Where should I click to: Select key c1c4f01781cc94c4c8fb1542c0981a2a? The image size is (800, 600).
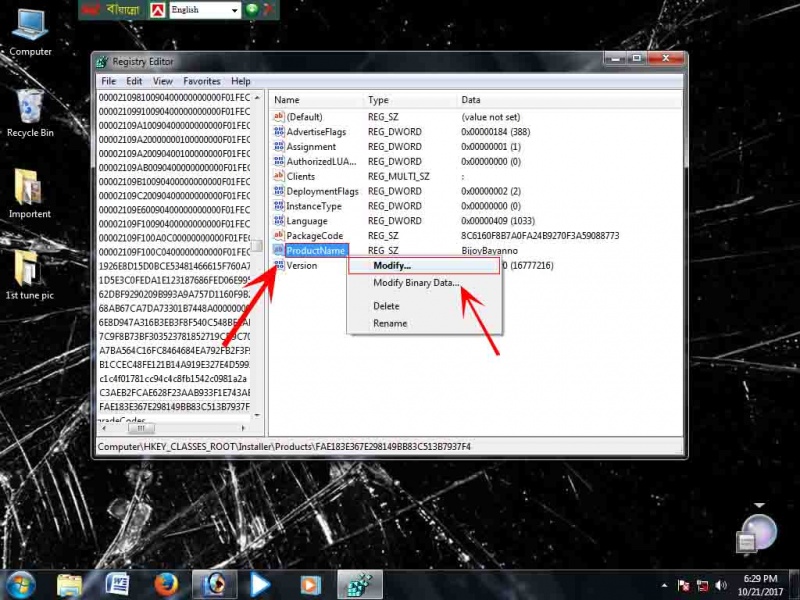click(172, 379)
